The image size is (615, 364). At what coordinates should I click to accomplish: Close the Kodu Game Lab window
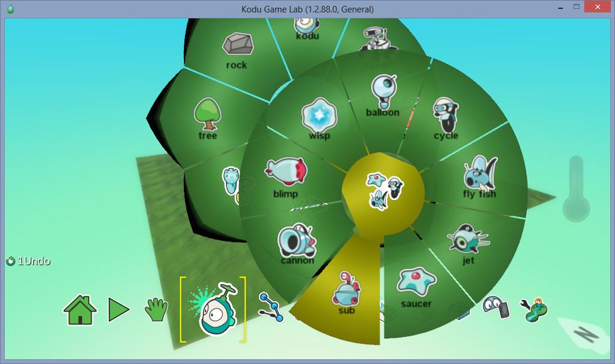(598, 7)
